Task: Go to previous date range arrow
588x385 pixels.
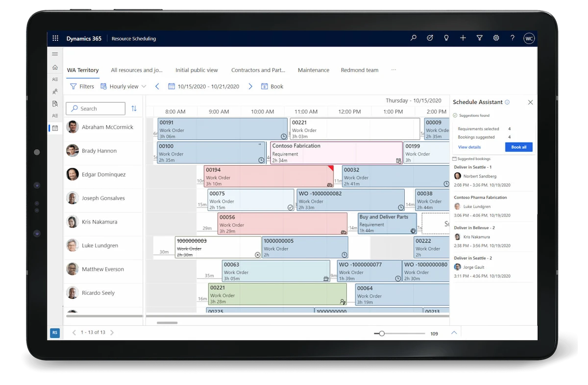Action: pyautogui.click(x=157, y=86)
